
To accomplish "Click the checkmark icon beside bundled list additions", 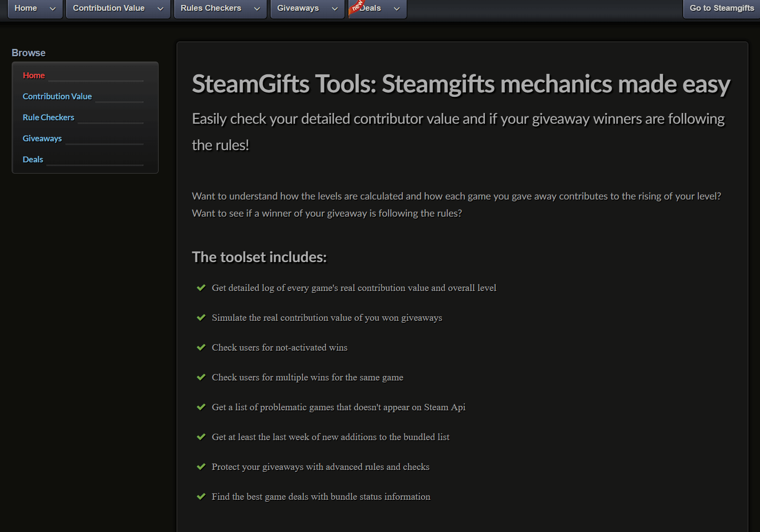I will [201, 437].
